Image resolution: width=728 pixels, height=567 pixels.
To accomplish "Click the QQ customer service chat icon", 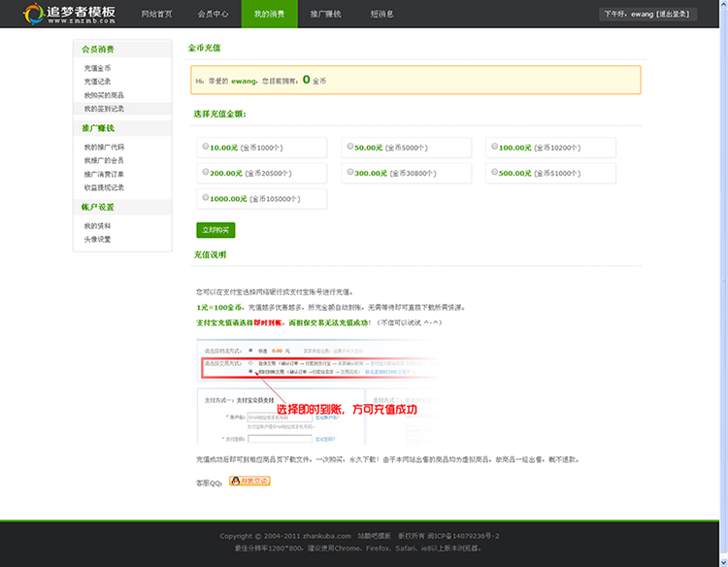I will click(x=249, y=481).
